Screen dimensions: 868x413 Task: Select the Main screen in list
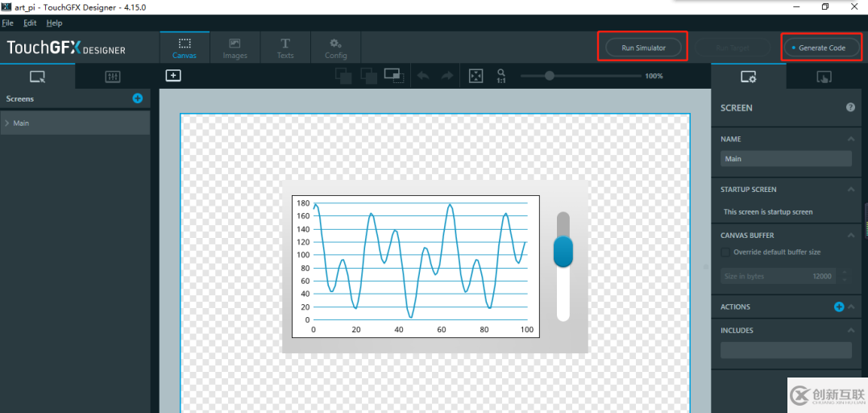tap(75, 123)
